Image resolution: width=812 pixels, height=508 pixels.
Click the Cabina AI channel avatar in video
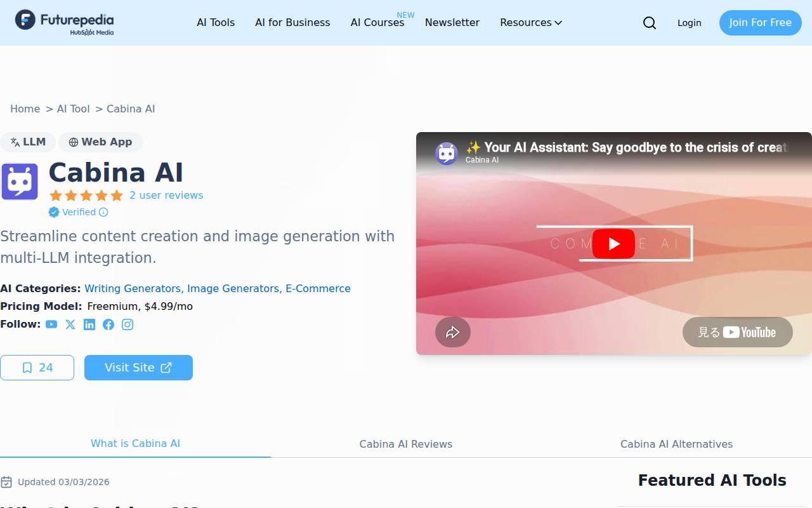click(x=447, y=153)
